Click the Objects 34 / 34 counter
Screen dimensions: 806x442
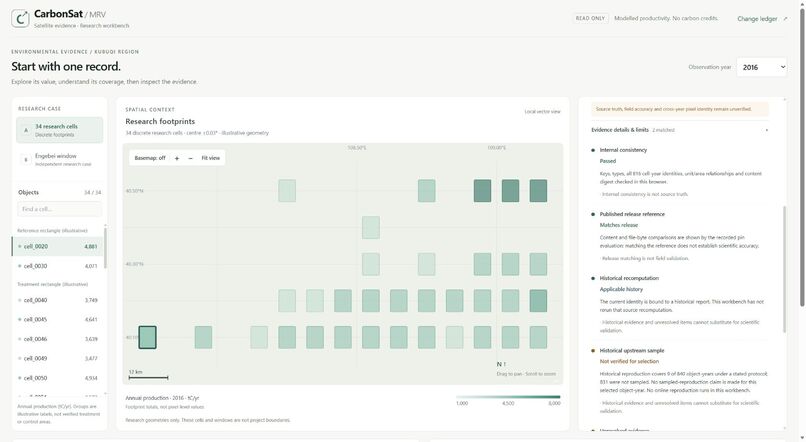click(x=93, y=193)
